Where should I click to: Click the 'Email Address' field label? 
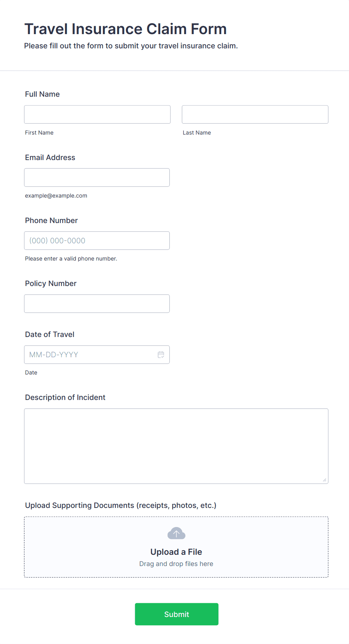click(x=50, y=157)
